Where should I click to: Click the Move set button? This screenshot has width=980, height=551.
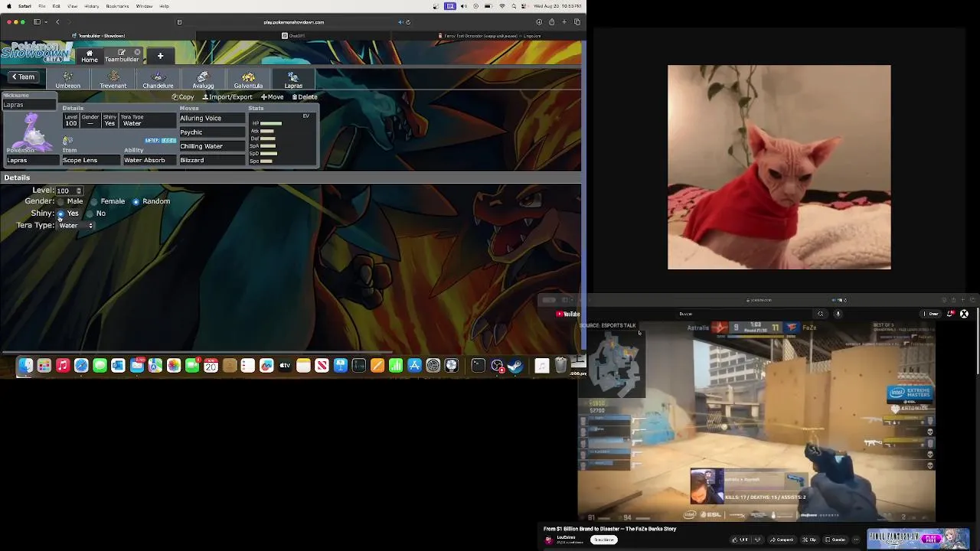coord(272,97)
